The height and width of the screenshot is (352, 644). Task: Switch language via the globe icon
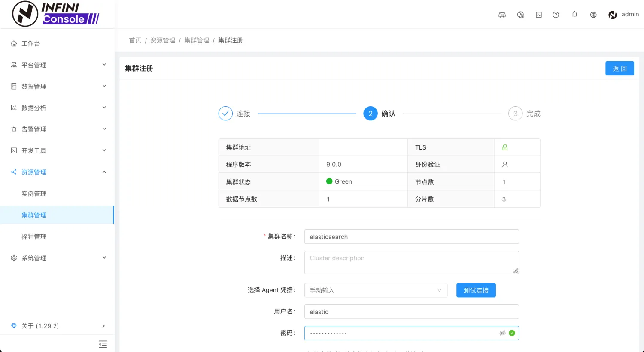[x=593, y=14]
